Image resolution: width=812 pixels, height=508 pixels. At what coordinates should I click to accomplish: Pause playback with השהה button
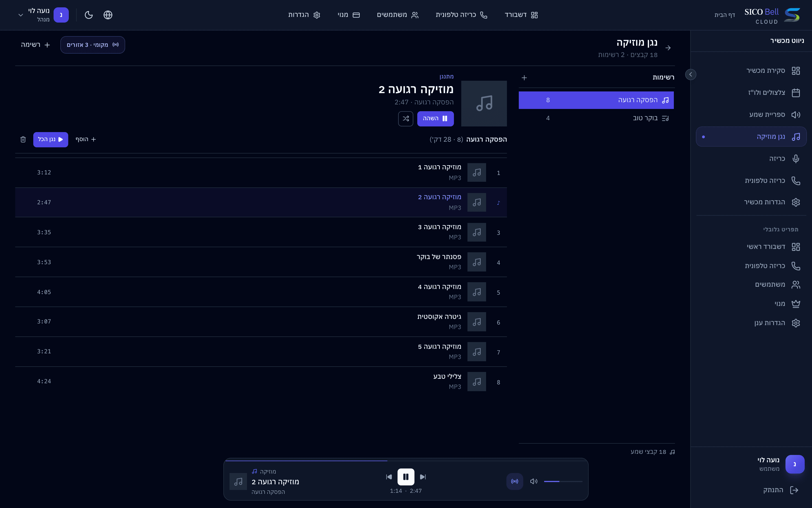coord(435,119)
